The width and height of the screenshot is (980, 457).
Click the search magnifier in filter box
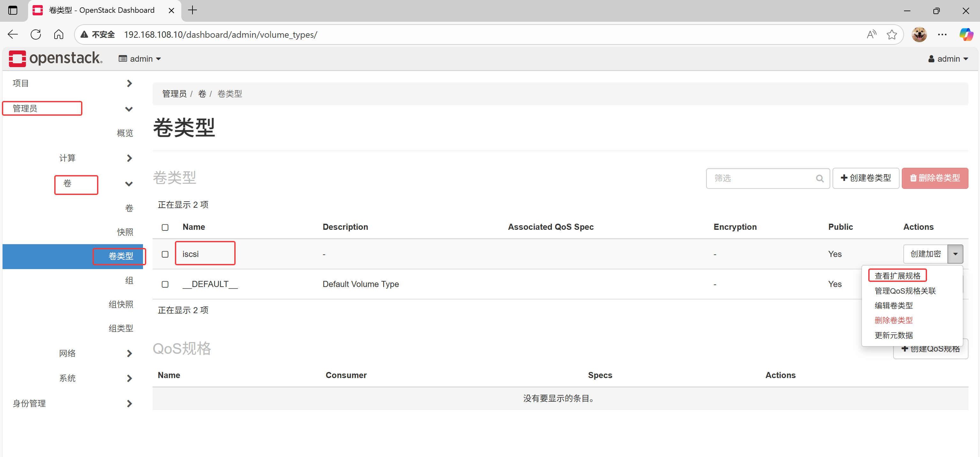point(819,178)
